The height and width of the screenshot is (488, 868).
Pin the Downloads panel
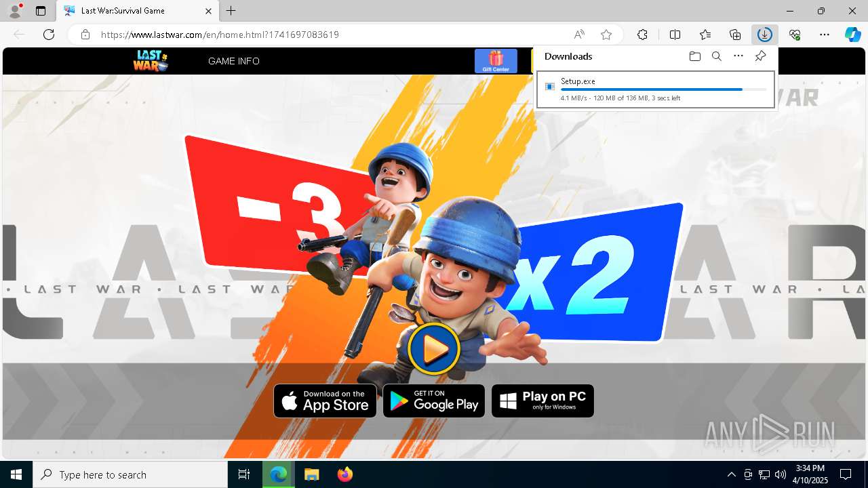(x=761, y=56)
